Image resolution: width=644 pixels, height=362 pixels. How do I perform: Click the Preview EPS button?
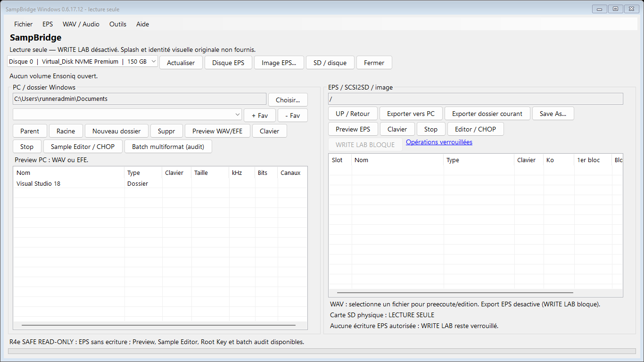click(353, 129)
